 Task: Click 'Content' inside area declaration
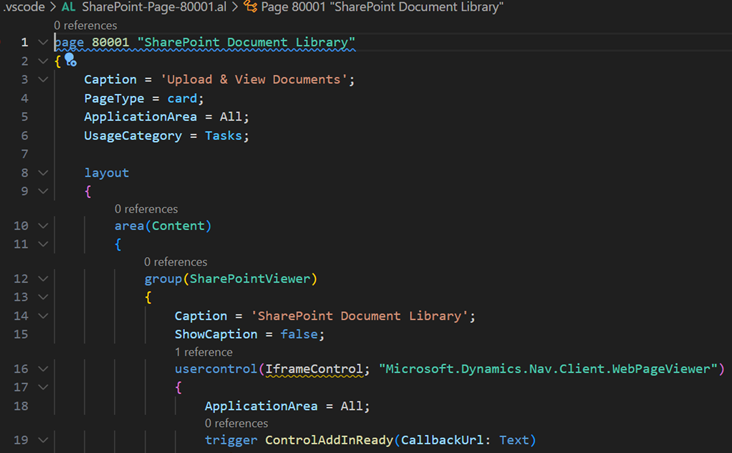[x=178, y=226]
